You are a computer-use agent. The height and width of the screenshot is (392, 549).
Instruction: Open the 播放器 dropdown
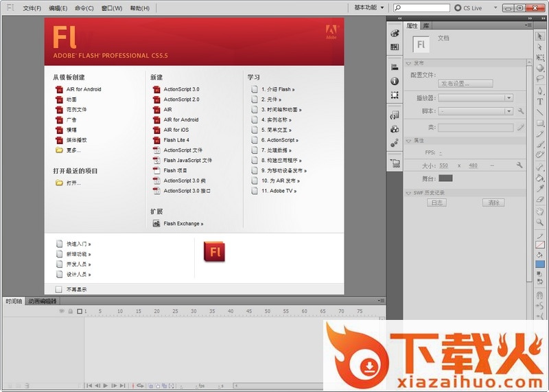click(x=476, y=98)
